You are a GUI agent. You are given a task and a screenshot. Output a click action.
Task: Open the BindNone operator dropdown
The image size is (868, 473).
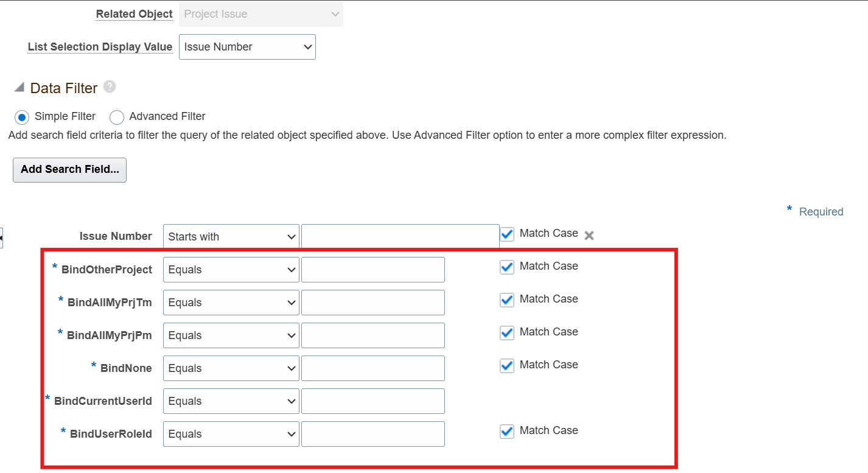pyautogui.click(x=231, y=368)
